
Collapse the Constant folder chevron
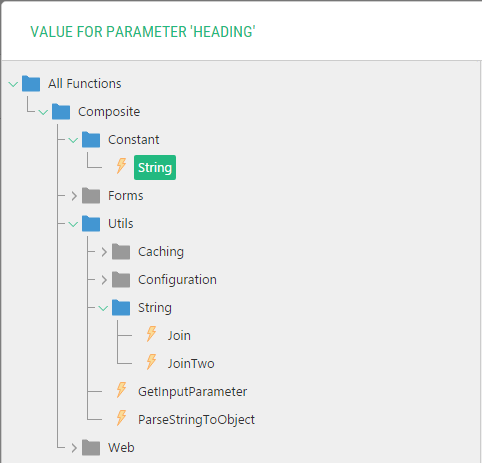[73, 140]
